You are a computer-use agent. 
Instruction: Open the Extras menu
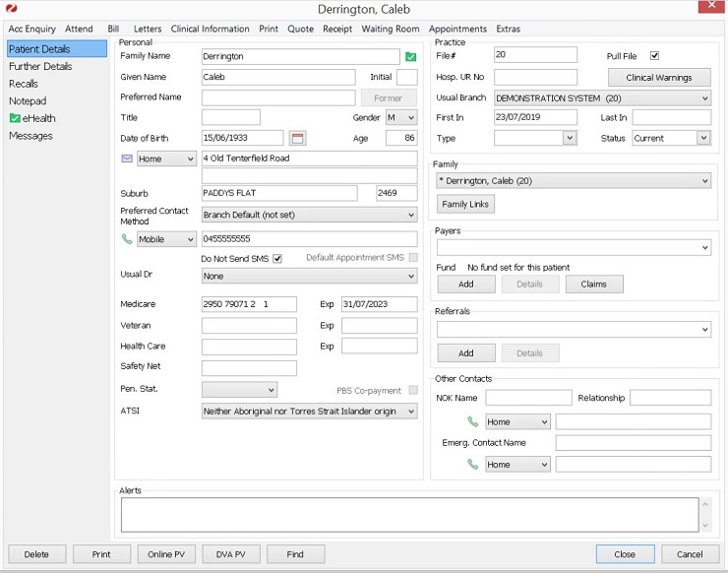tap(508, 29)
